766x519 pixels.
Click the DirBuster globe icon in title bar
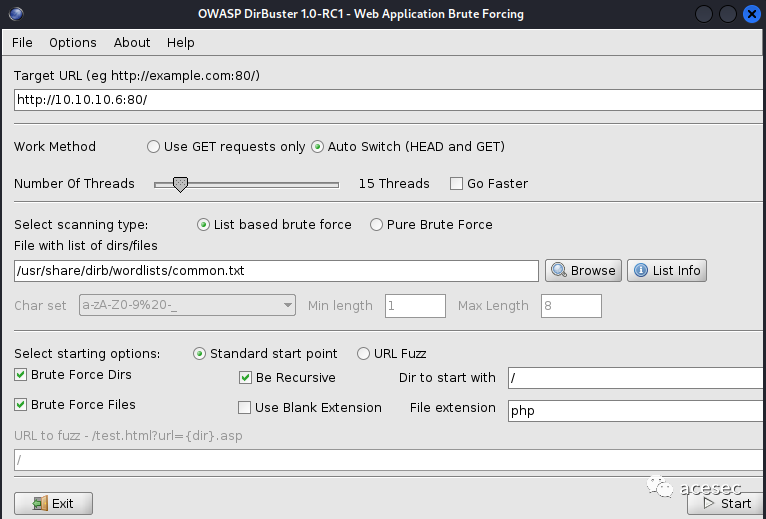pos(16,14)
